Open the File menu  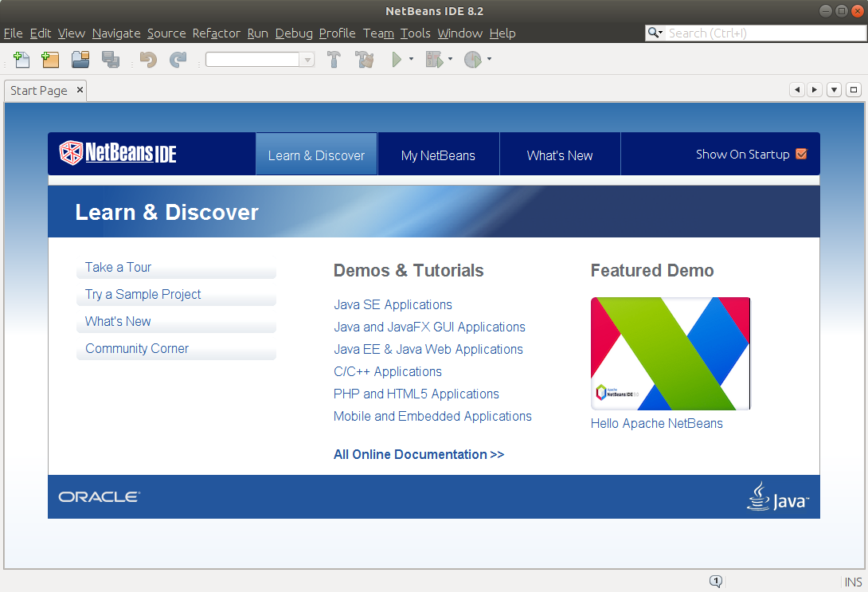tap(14, 33)
